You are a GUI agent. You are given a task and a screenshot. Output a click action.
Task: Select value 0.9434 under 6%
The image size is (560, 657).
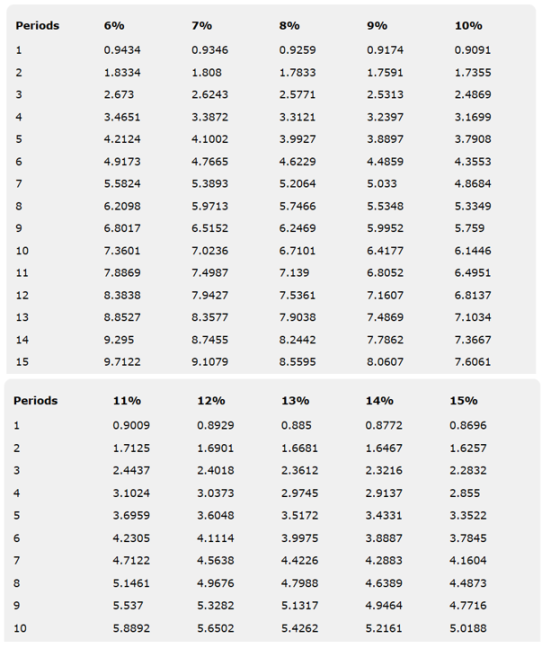pyautogui.click(x=122, y=50)
